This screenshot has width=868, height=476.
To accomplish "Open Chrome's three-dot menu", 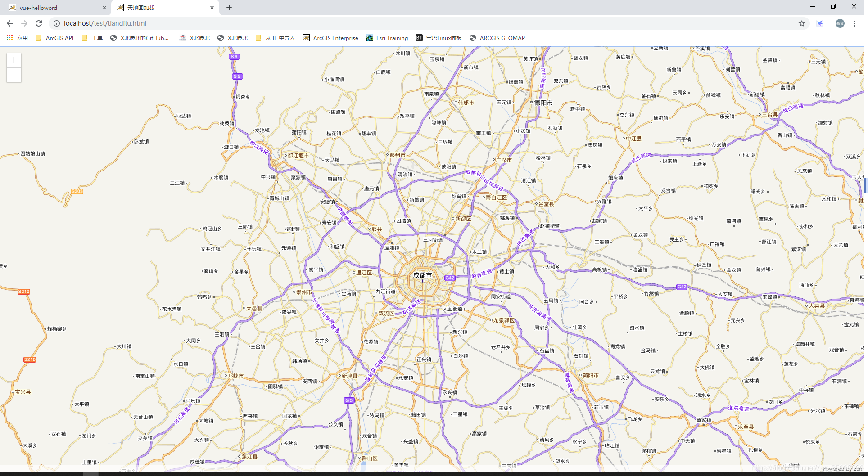I will tap(854, 23).
